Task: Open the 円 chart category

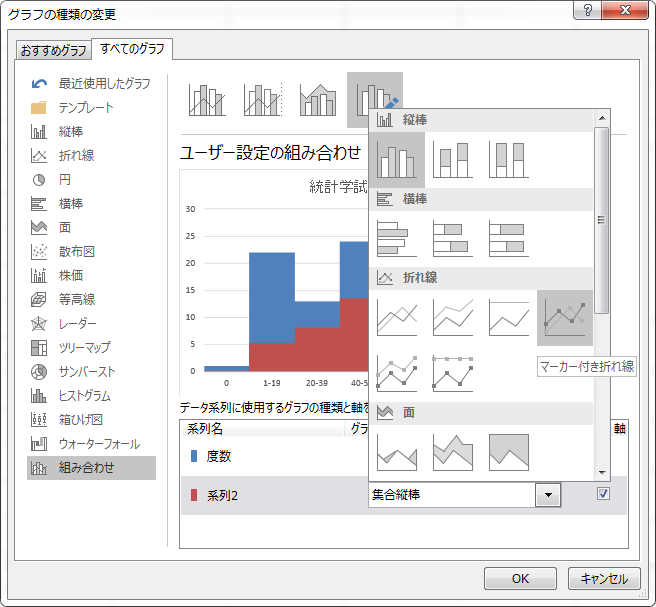Action: (x=91, y=179)
